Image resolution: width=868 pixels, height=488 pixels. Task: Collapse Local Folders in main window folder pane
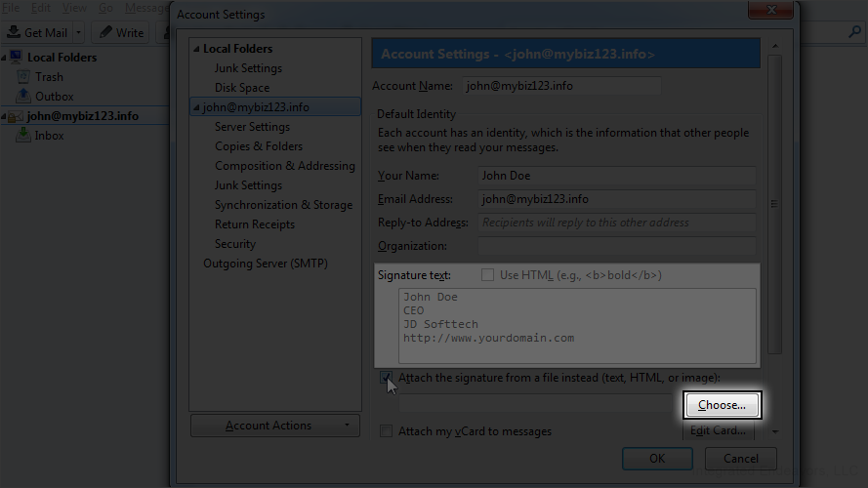click(x=4, y=58)
